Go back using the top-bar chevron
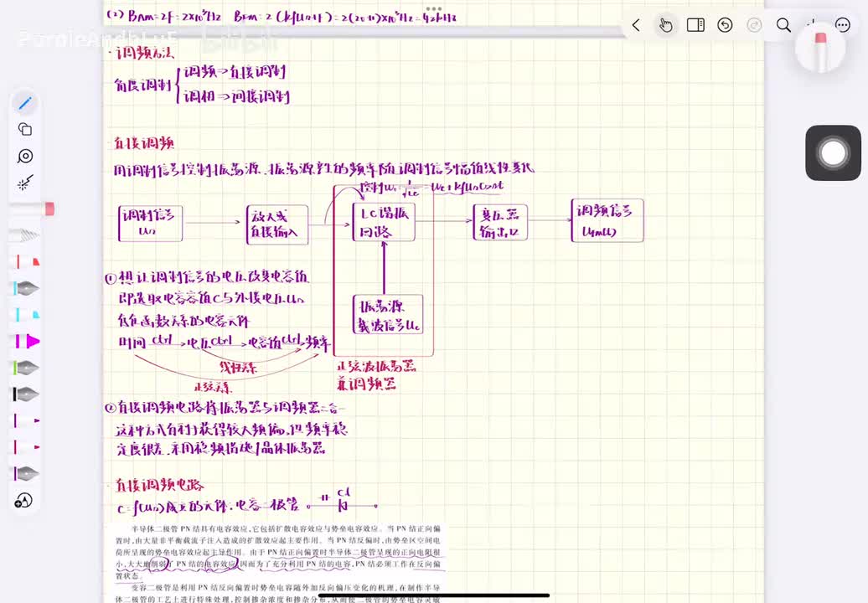The image size is (868, 603). click(x=636, y=25)
